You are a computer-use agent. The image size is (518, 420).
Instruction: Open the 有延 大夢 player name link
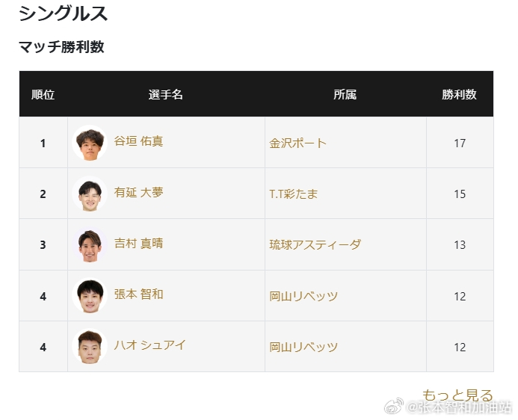[138, 192]
